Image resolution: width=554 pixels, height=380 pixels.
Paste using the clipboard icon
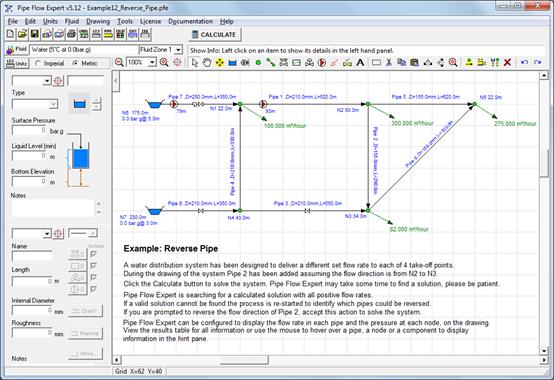coord(414,63)
